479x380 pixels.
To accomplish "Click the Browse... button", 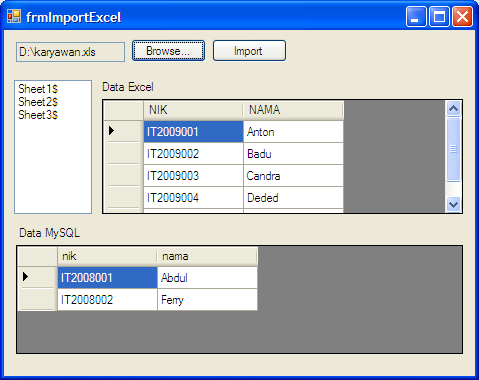I will click(168, 51).
